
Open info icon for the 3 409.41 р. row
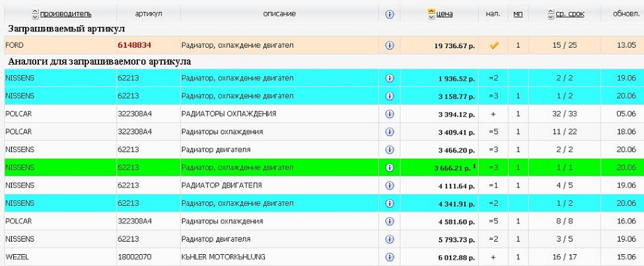point(389,132)
